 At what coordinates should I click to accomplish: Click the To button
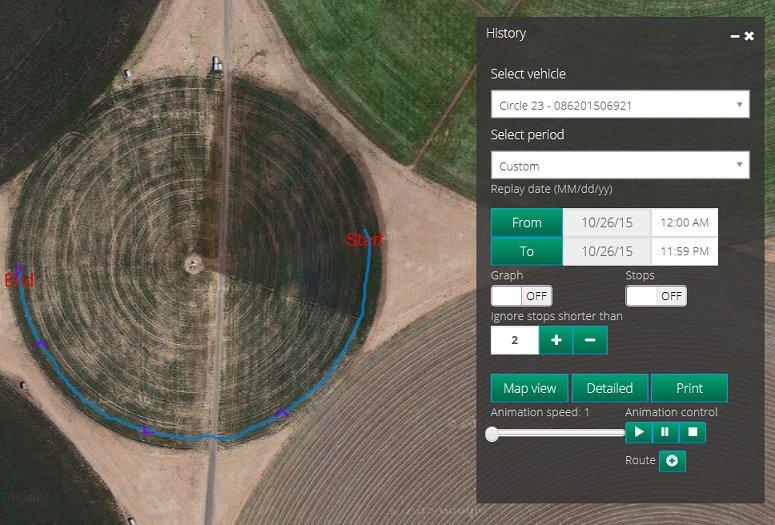(527, 251)
